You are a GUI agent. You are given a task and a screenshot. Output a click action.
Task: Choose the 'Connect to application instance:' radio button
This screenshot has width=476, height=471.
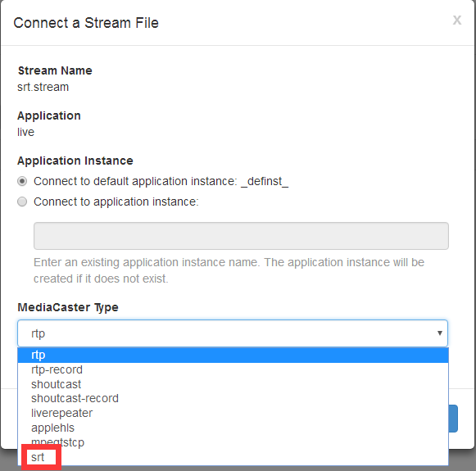pyautogui.click(x=22, y=202)
